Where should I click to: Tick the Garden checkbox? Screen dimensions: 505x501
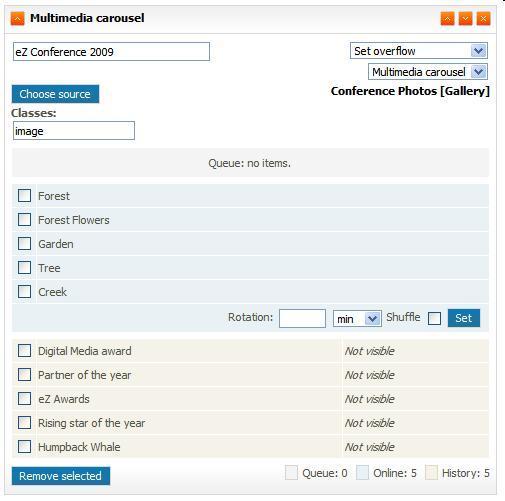click(24, 244)
